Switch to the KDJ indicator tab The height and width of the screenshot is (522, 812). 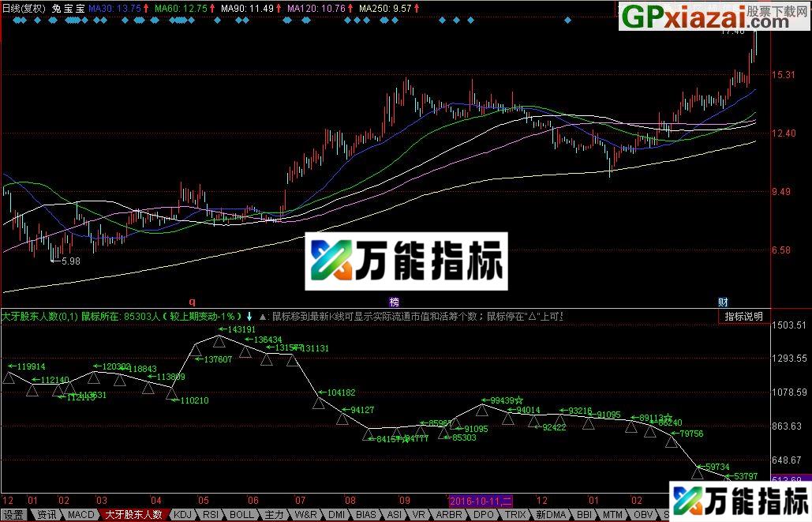182,514
